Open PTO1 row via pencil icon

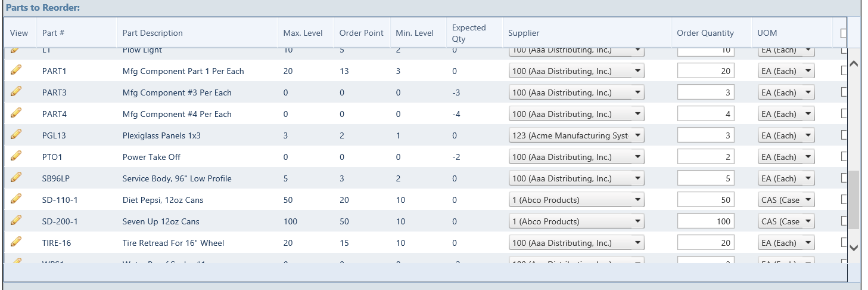coord(17,156)
